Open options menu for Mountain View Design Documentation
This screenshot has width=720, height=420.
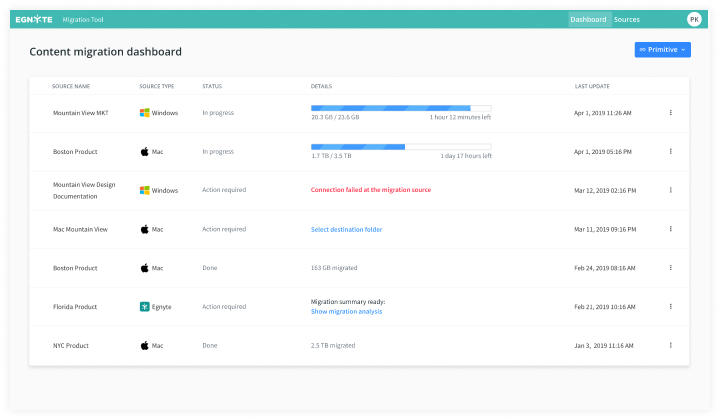tap(670, 190)
